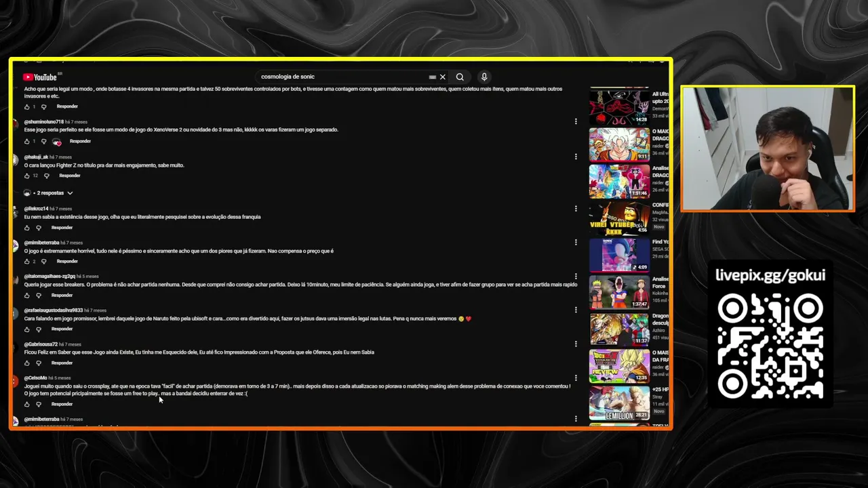Viewport: 868px width, 488px height.
Task: Focus the search field reading 'cosmologia de sonic'
Action: coord(342,77)
